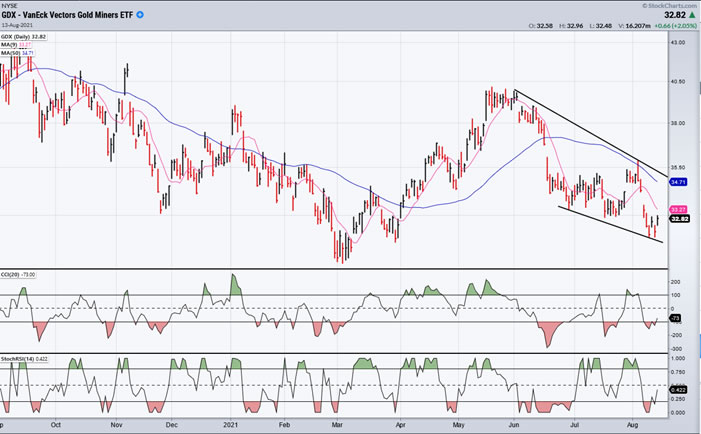Select the MA(9) indicator legend

pyautogui.click(x=16, y=43)
